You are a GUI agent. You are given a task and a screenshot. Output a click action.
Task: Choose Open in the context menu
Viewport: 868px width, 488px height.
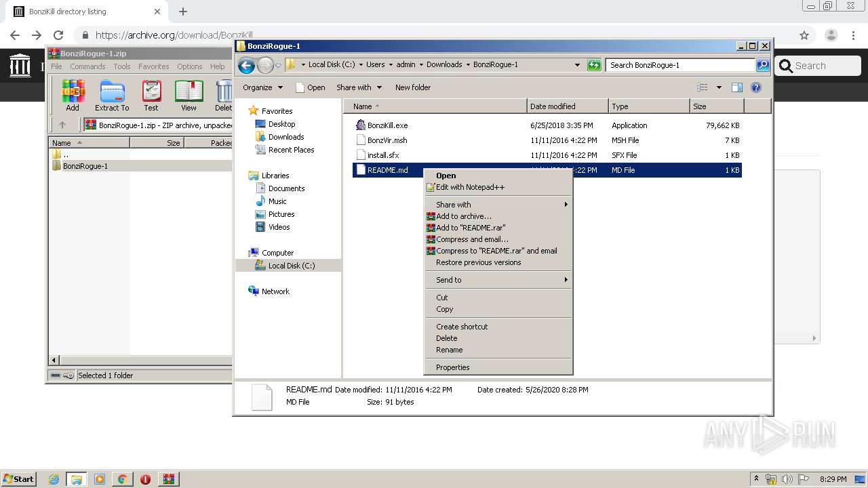498,176
